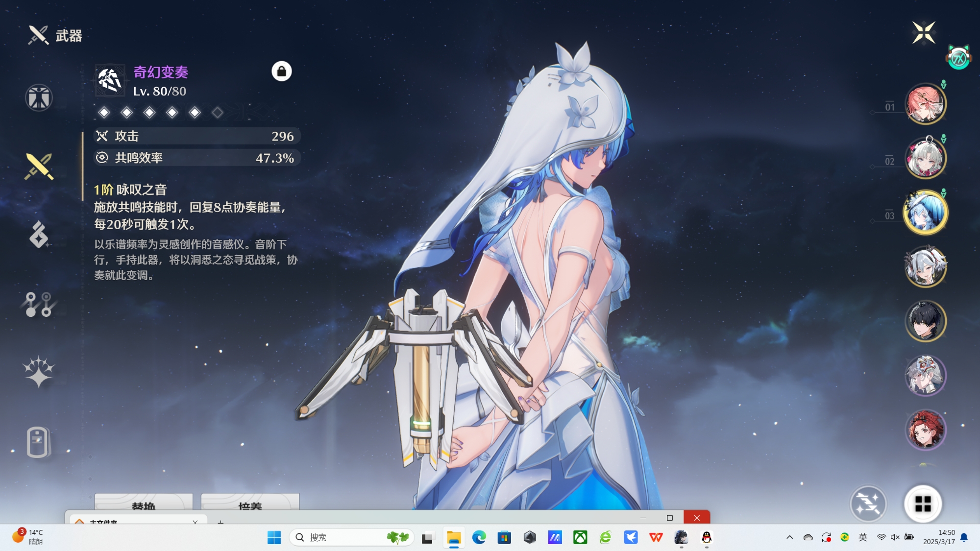Click the cultivate weapon button next to replace

(250, 502)
